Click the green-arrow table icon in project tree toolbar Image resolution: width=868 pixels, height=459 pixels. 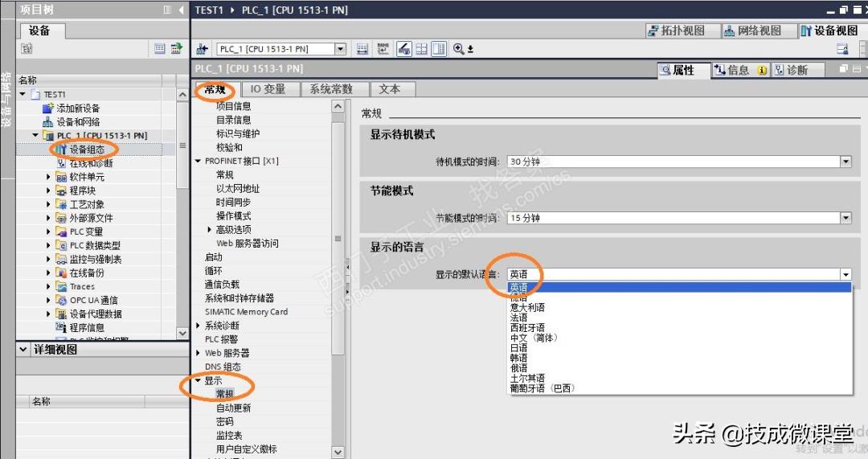[x=177, y=49]
